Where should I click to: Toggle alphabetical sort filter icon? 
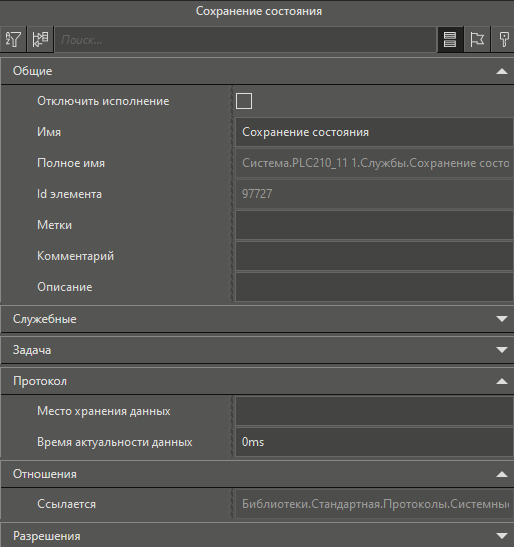13,39
